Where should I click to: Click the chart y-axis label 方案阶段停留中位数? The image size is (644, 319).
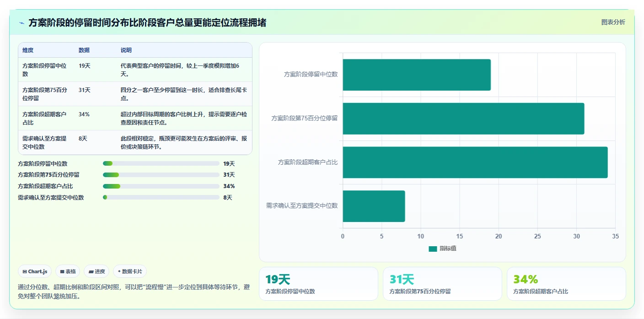311,74
